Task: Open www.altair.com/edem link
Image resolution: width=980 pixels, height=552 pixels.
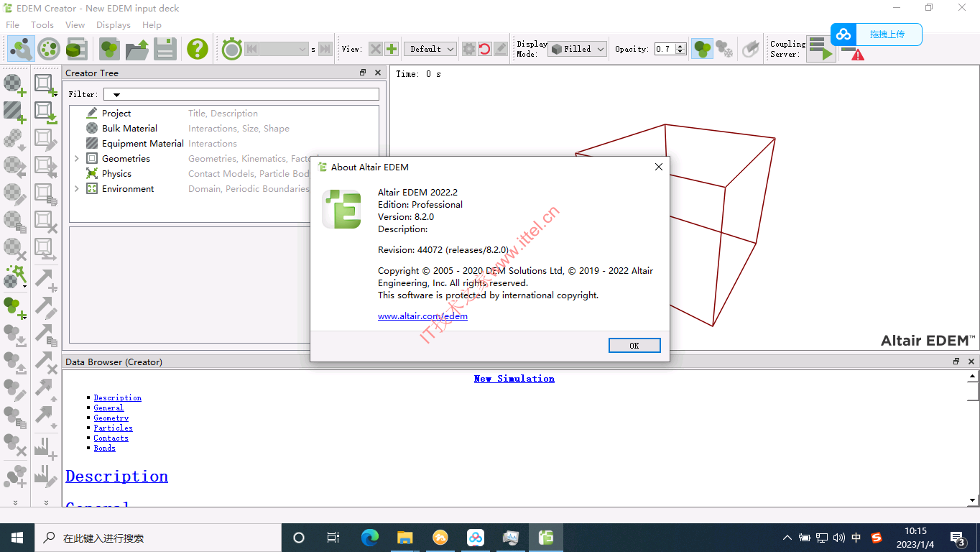Action: pos(422,316)
